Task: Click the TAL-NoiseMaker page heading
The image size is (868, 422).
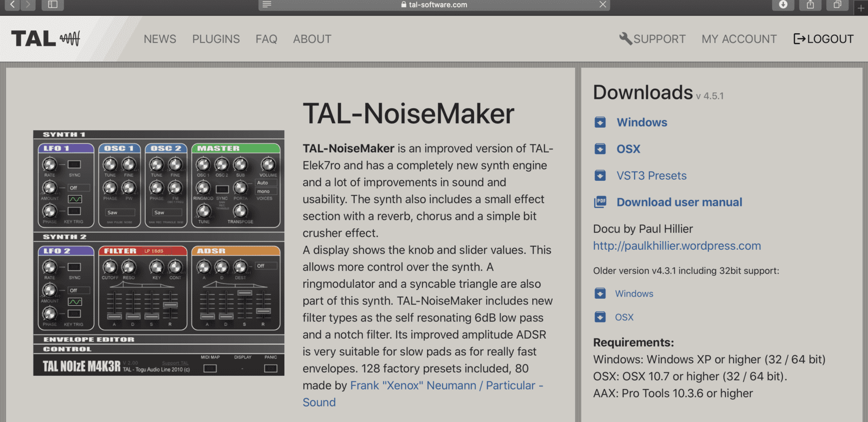Action: (409, 114)
